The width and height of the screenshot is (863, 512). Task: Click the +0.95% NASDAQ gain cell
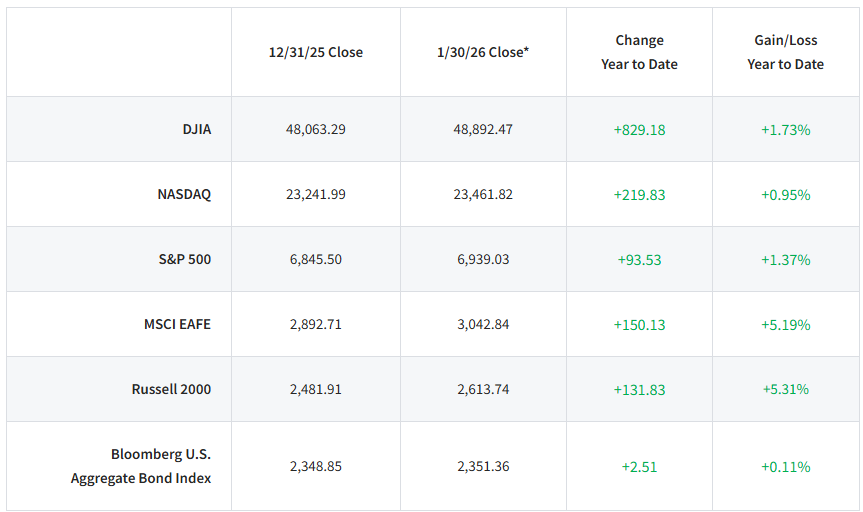tap(785, 195)
